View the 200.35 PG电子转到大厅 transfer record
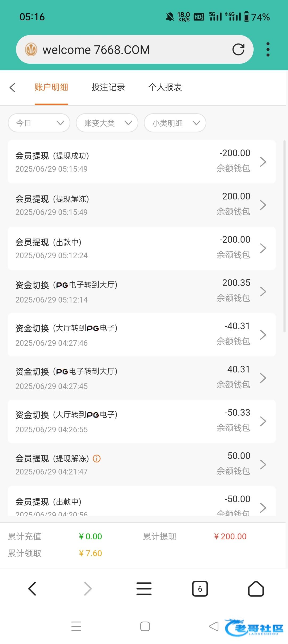This screenshot has width=288, height=644. (x=142, y=292)
